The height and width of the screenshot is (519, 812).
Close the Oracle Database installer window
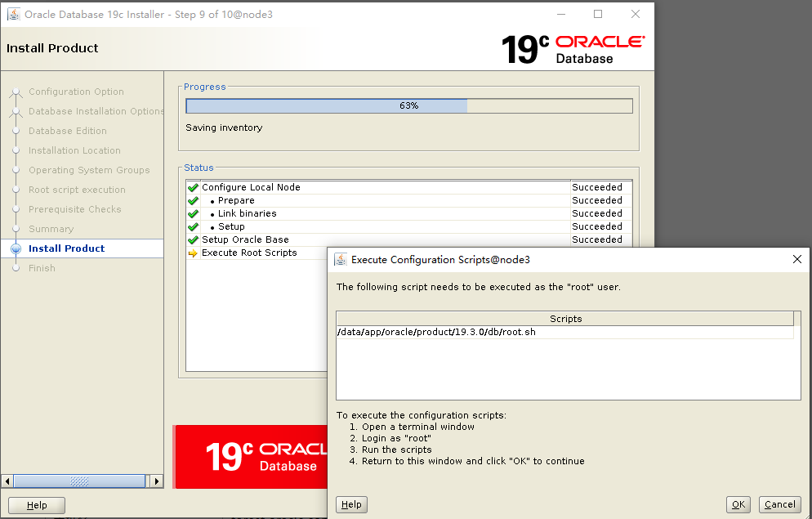636,15
